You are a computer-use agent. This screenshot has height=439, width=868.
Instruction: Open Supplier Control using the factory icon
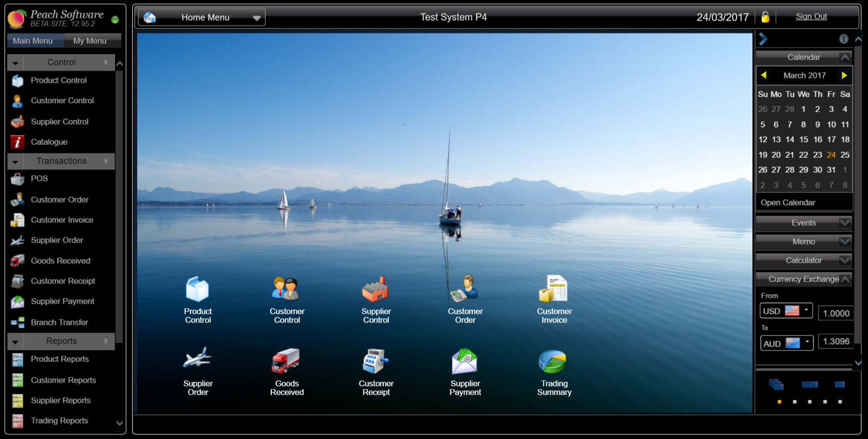pos(376,289)
